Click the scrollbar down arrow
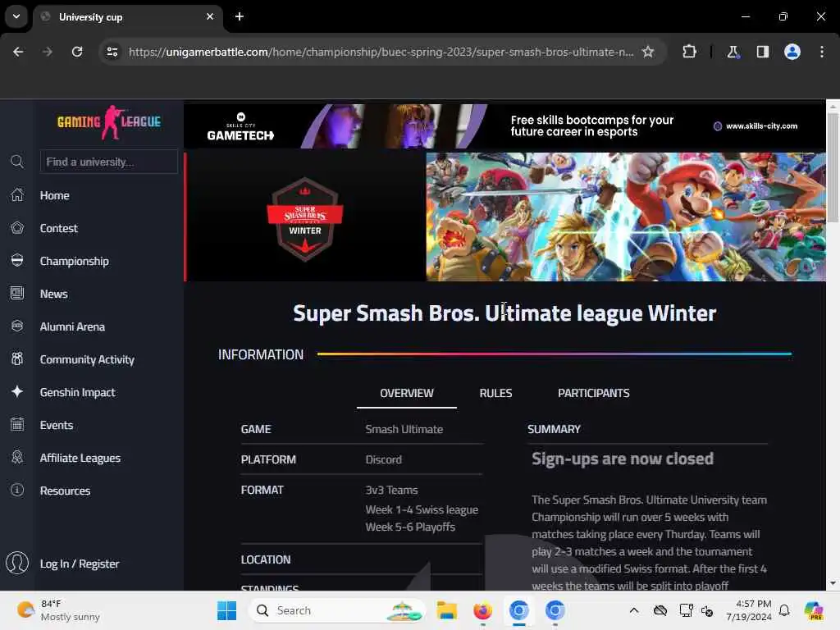Viewport: 840px width, 630px height. [x=833, y=583]
